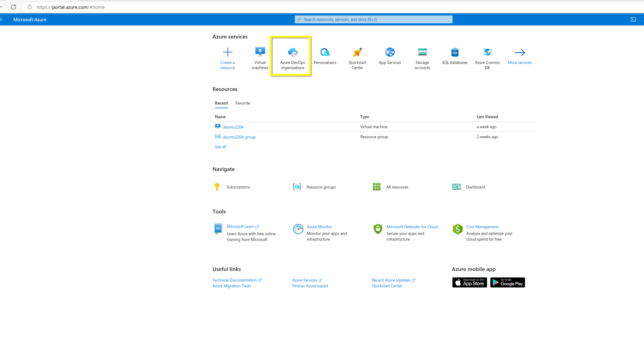Screen dimensions: 644x357
Task: Go to All resources in Navigate
Action: click(x=397, y=187)
